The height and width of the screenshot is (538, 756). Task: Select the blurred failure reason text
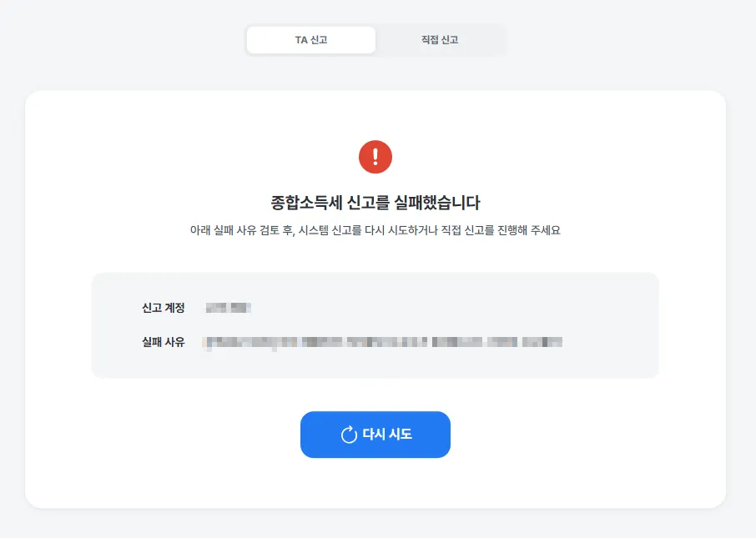[382, 342]
